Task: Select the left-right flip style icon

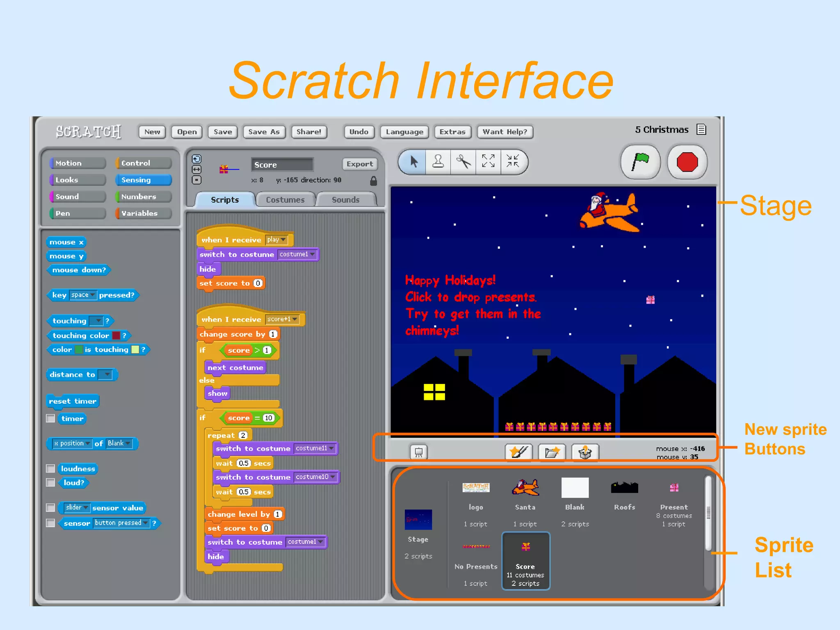Action: click(196, 169)
